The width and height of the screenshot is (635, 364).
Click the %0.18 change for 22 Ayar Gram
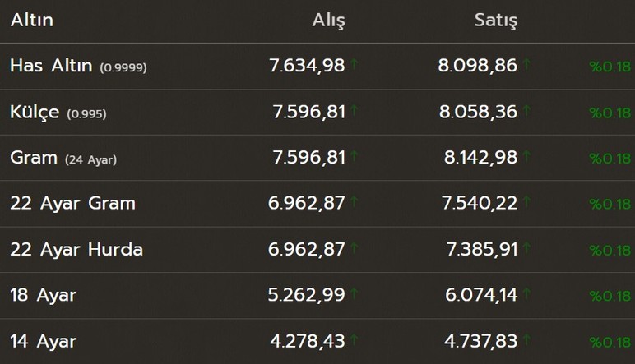click(x=610, y=205)
